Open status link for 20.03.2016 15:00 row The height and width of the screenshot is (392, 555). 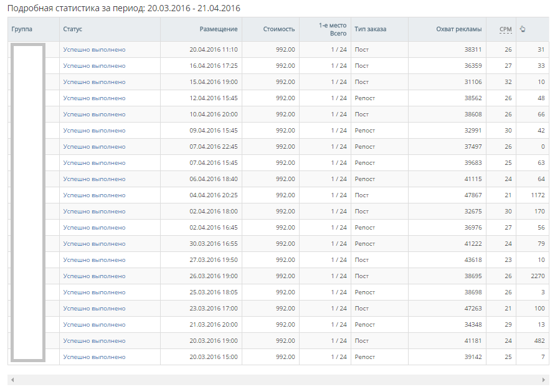[94, 357]
